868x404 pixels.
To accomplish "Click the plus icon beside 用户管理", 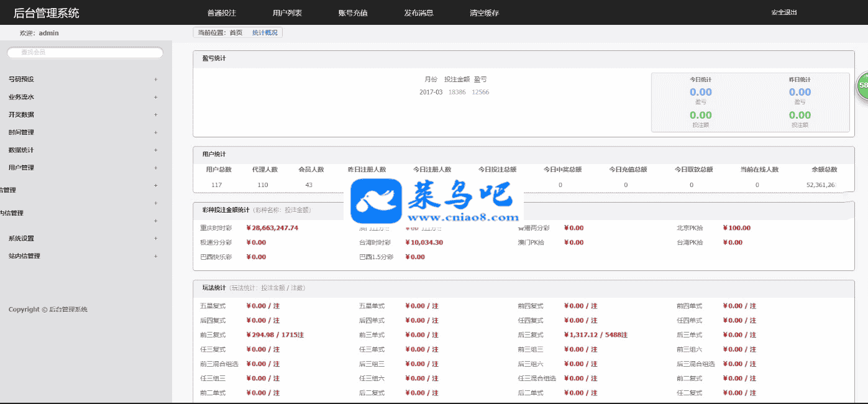I will (x=155, y=168).
